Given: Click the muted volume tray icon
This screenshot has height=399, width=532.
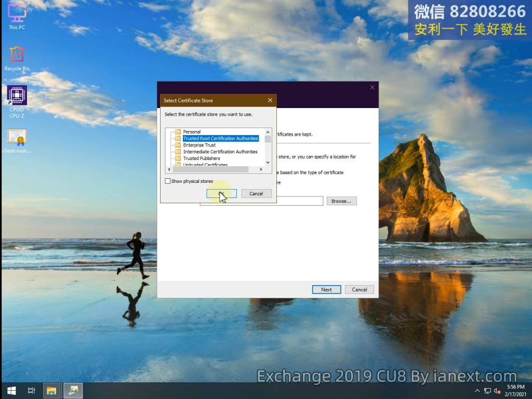Looking at the screenshot, I should point(497,391).
